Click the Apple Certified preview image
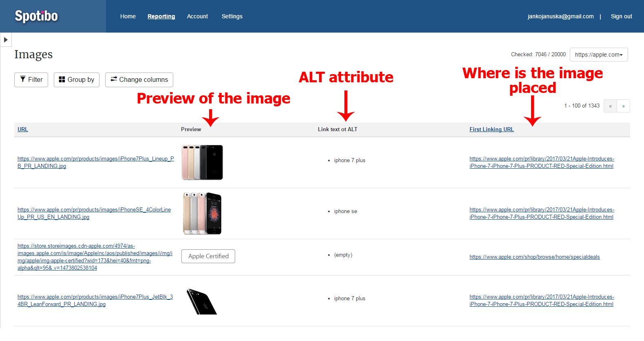This screenshot has height=341, width=644. point(208,256)
